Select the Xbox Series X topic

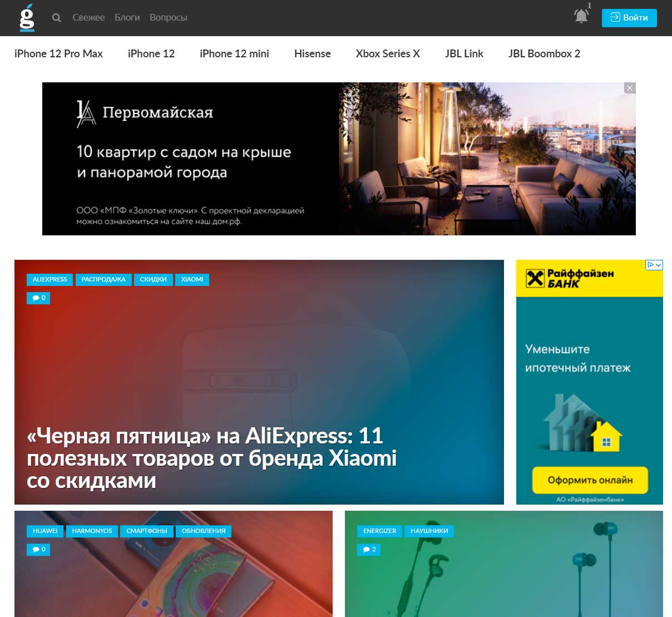click(x=388, y=54)
